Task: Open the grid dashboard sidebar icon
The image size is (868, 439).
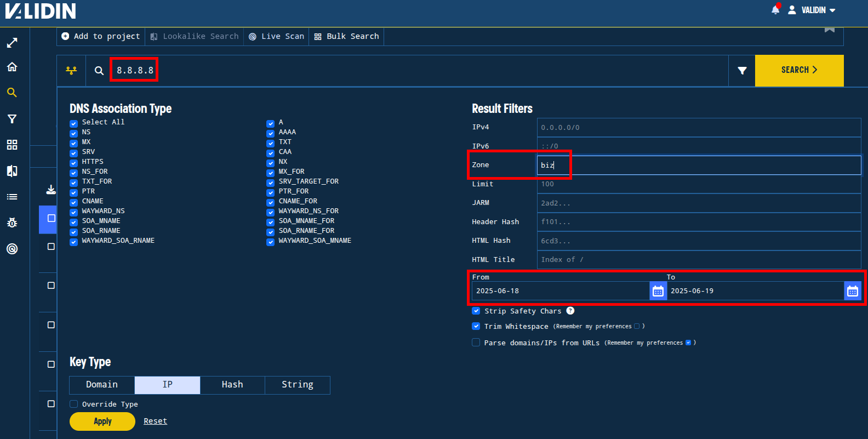Action: click(x=12, y=145)
